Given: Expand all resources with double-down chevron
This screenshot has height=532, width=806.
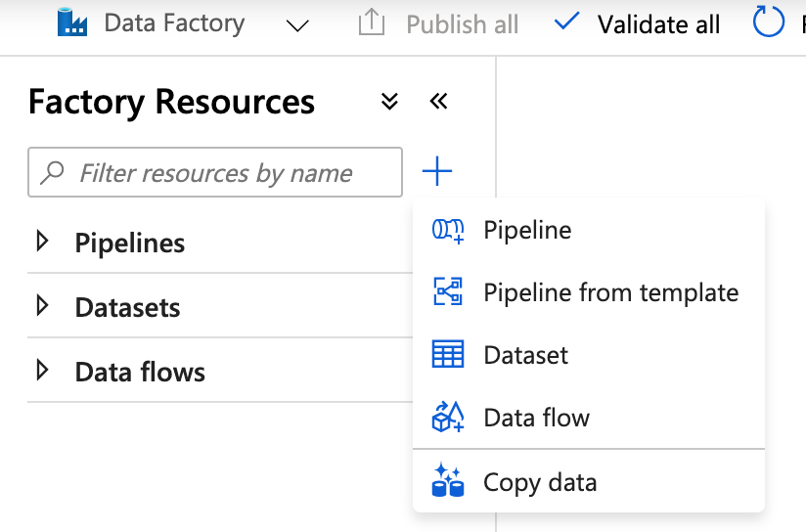Looking at the screenshot, I should (389, 102).
